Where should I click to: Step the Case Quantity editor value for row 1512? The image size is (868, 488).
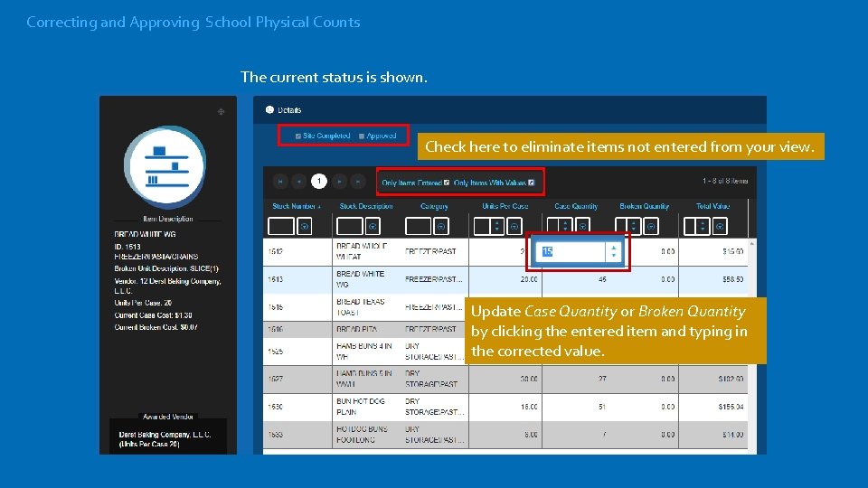pyautogui.click(x=613, y=252)
